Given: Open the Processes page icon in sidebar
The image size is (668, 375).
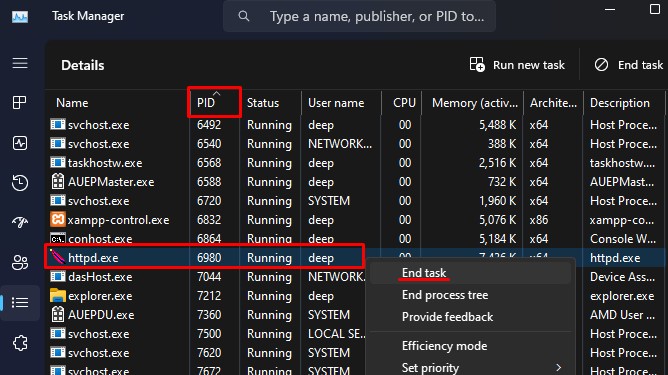Looking at the screenshot, I should (x=20, y=102).
